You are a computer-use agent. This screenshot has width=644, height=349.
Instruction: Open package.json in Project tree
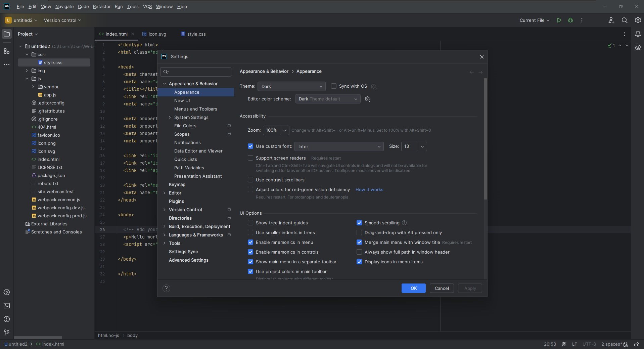(x=51, y=175)
